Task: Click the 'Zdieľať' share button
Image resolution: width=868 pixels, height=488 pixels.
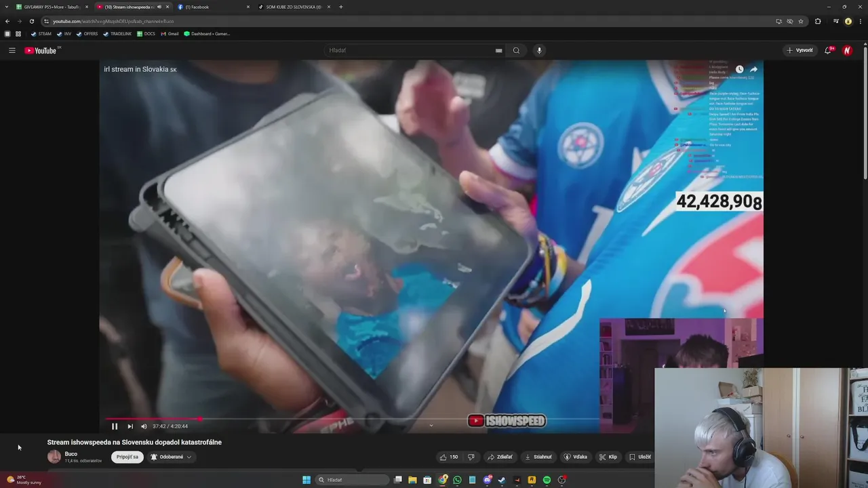Action: tap(500, 457)
